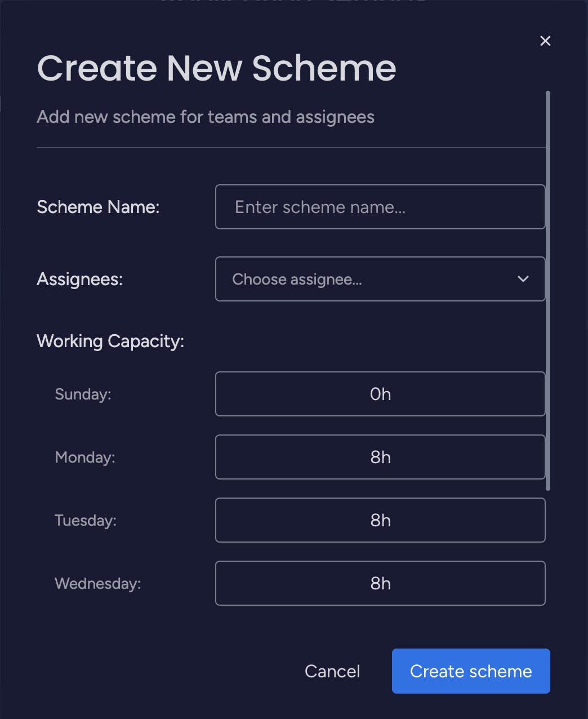The image size is (588, 719).
Task: Click the Assignees label
Action: [x=80, y=279]
